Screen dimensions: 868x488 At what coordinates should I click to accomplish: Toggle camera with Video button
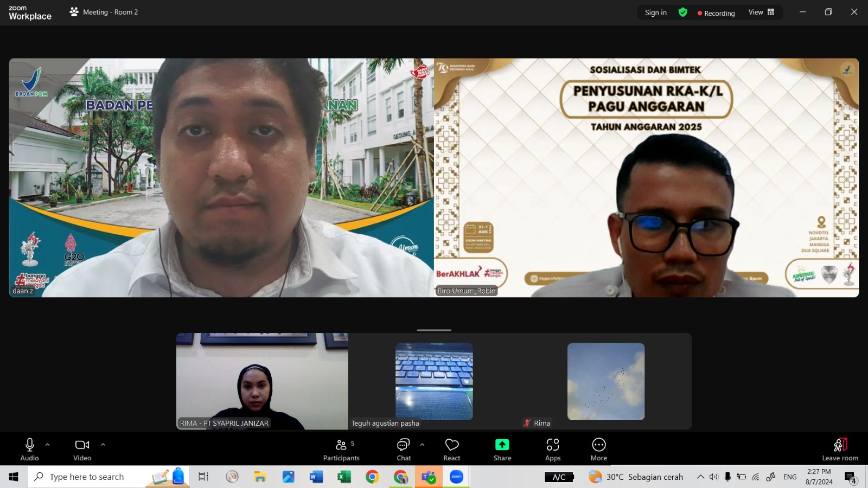coord(82,450)
